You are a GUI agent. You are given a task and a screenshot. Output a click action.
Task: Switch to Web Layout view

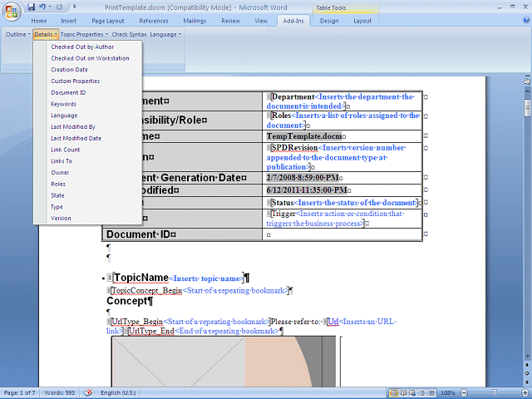click(x=412, y=393)
